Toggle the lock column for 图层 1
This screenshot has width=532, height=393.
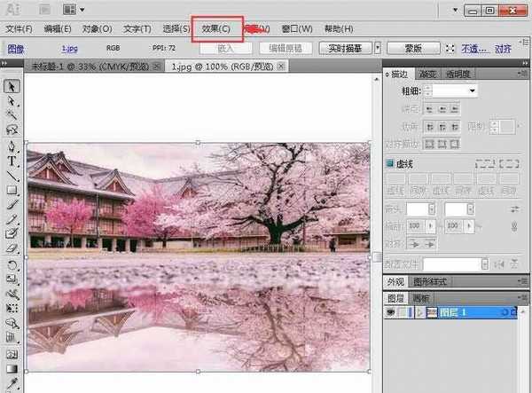pyautogui.click(x=403, y=312)
